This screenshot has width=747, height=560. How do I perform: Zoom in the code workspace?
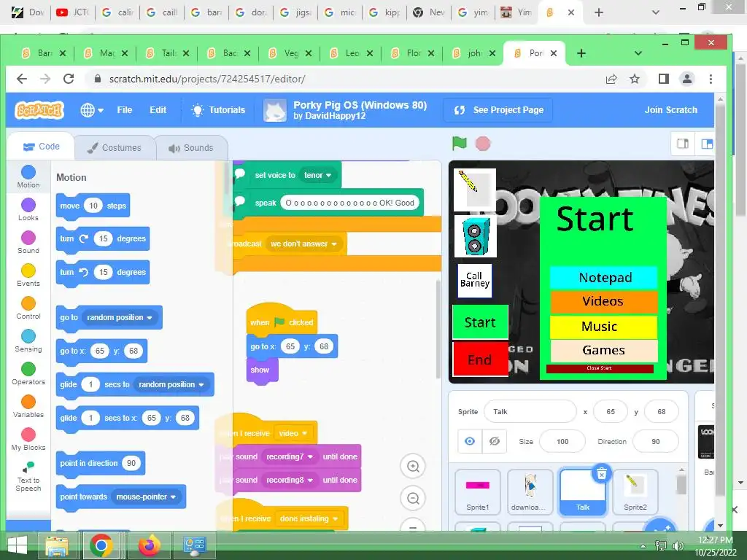click(413, 466)
